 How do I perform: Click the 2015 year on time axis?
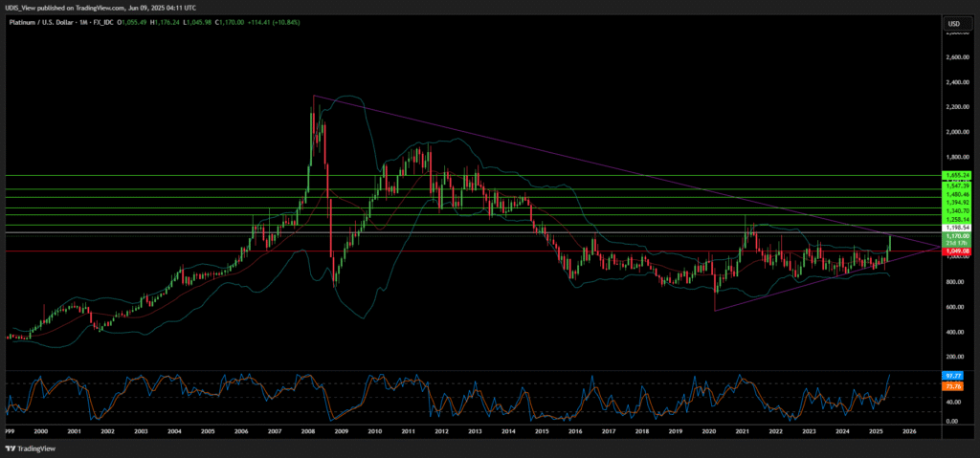click(x=542, y=431)
